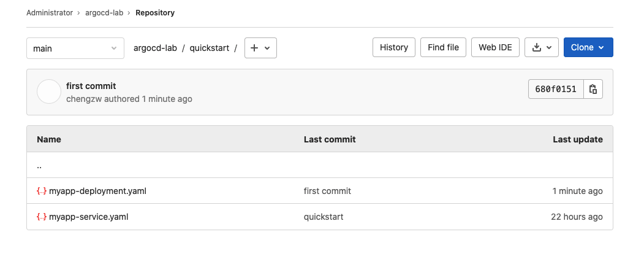Go to argocd-lab in top breadcrumb
644x256 pixels.
[x=104, y=12]
